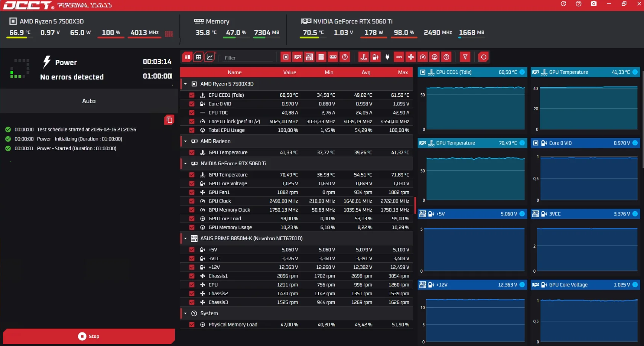Image resolution: width=644 pixels, height=346 pixels.
Task: Open the test history clock icon
Action: (x=563, y=4)
